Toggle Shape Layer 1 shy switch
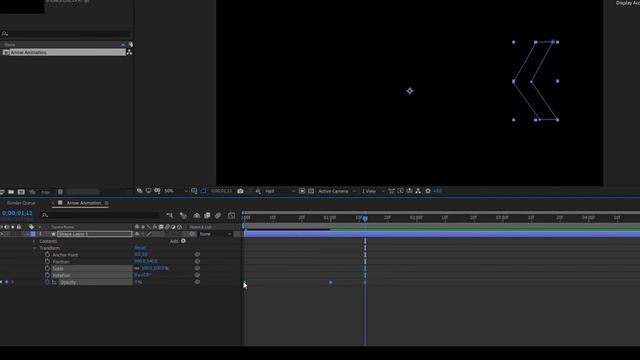Image resolution: width=640 pixels, height=360 pixels. point(137,234)
